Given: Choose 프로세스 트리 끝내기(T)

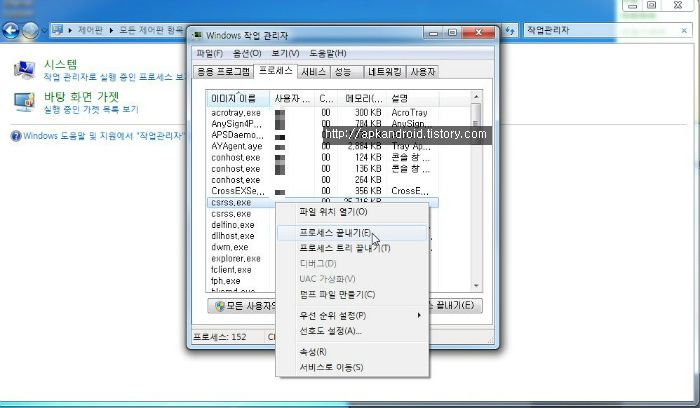Looking at the screenshot, I should pyautogui.click(x=352, y=248).
